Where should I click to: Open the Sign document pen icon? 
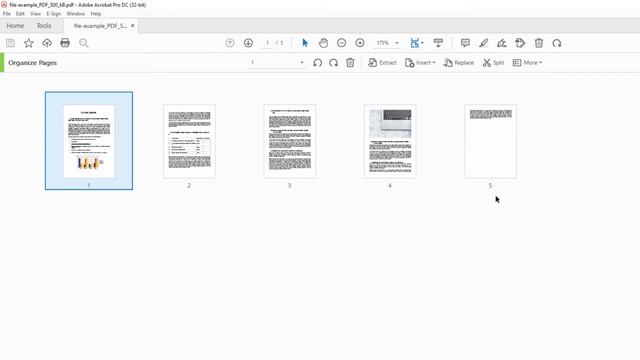[502, 43]
